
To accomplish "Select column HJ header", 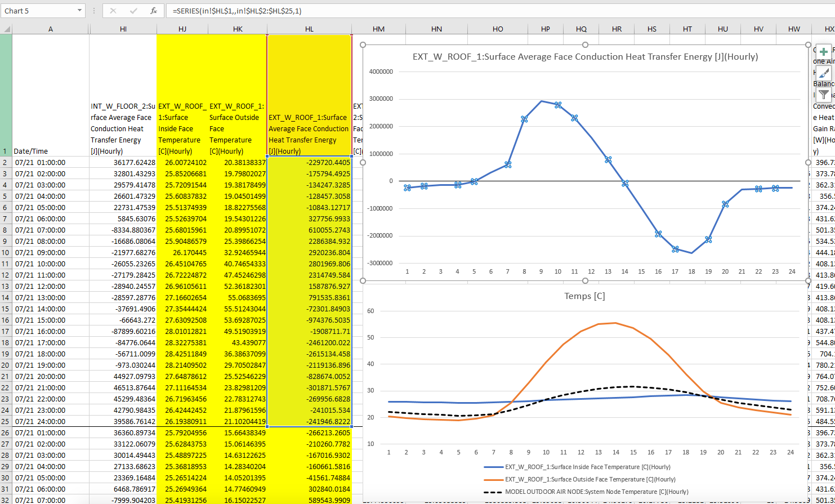I will [182, 29].
